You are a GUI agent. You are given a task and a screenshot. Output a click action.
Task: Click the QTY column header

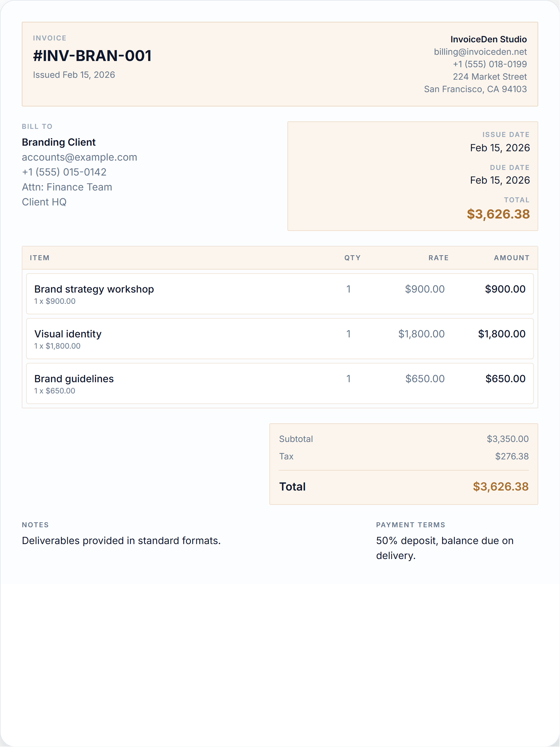pos(352,258)
